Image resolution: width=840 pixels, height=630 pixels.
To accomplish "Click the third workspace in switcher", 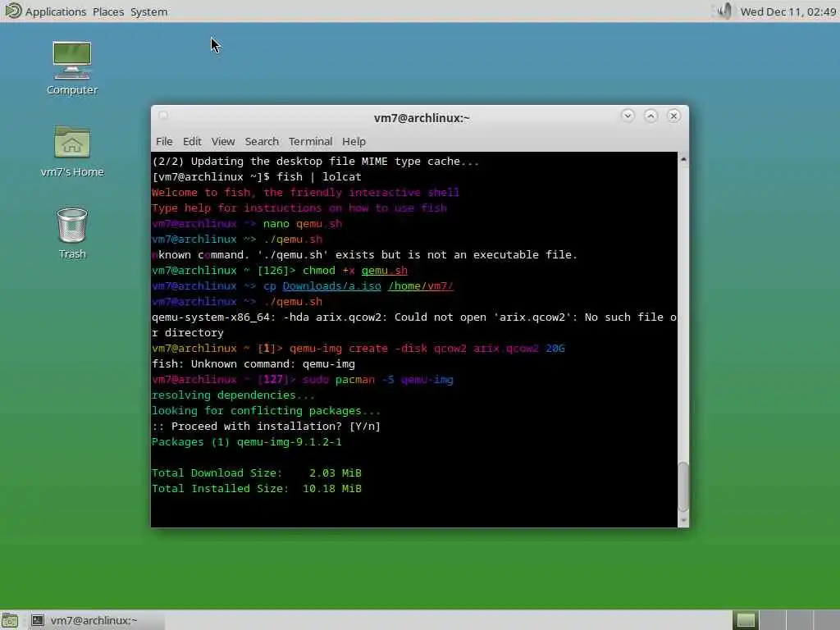I will [799, 620].
